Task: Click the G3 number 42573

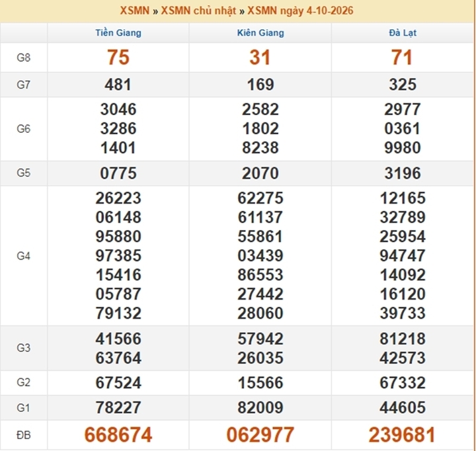Action: pyautogui.click(x=403, y=358)
